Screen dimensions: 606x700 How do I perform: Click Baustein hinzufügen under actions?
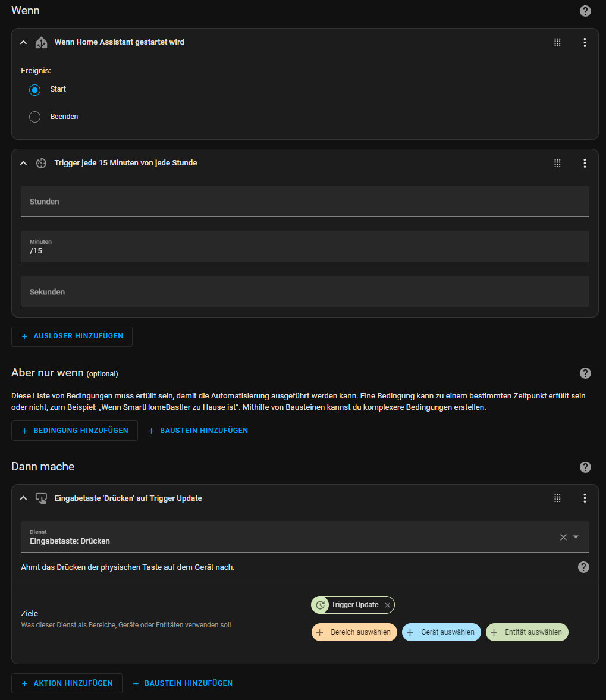183,683
